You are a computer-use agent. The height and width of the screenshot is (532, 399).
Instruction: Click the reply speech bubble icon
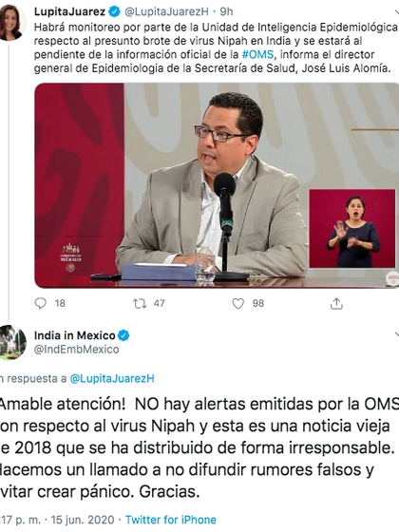pos(40,303)
